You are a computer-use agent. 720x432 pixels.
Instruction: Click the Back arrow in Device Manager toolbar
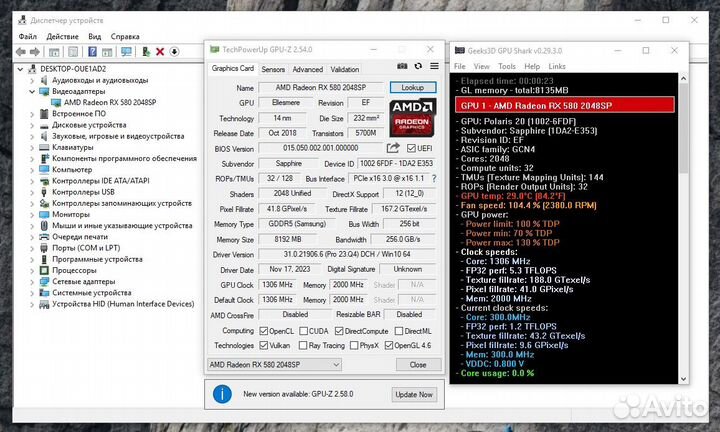point(21,51)
